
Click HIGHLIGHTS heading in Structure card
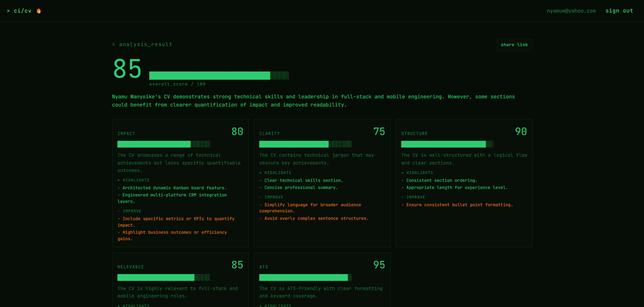417,173
